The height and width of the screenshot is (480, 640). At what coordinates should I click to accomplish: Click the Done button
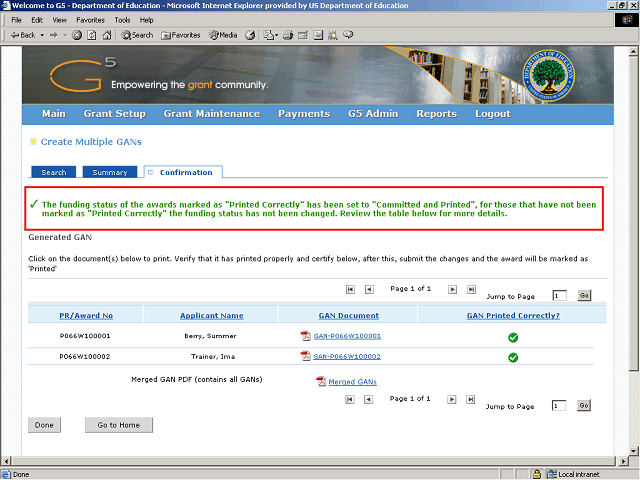click(x=44, y=425)
